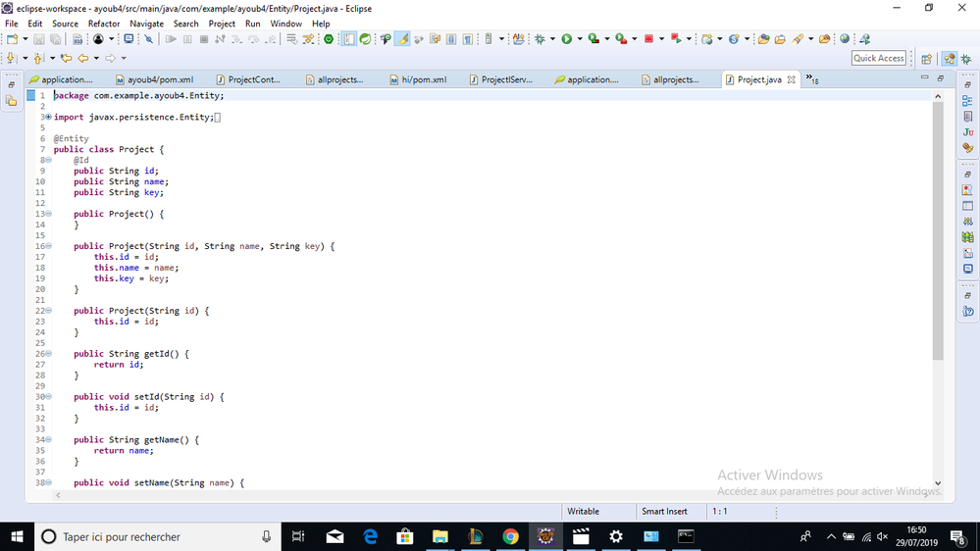
Task: Click the red Relaunch icon with play arrow
Action: pyautogui.click(x=676, y=39)
